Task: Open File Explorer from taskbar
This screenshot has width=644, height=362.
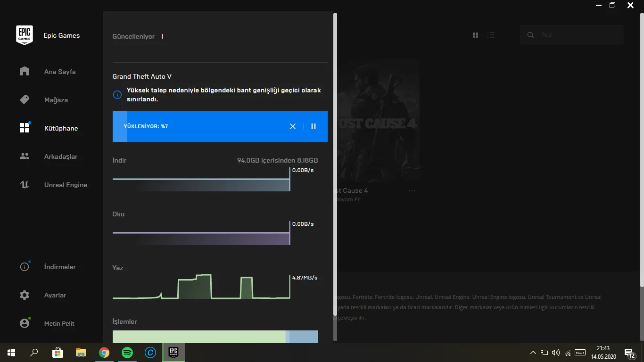Action: pyautogui.click(x=81, y=353)
